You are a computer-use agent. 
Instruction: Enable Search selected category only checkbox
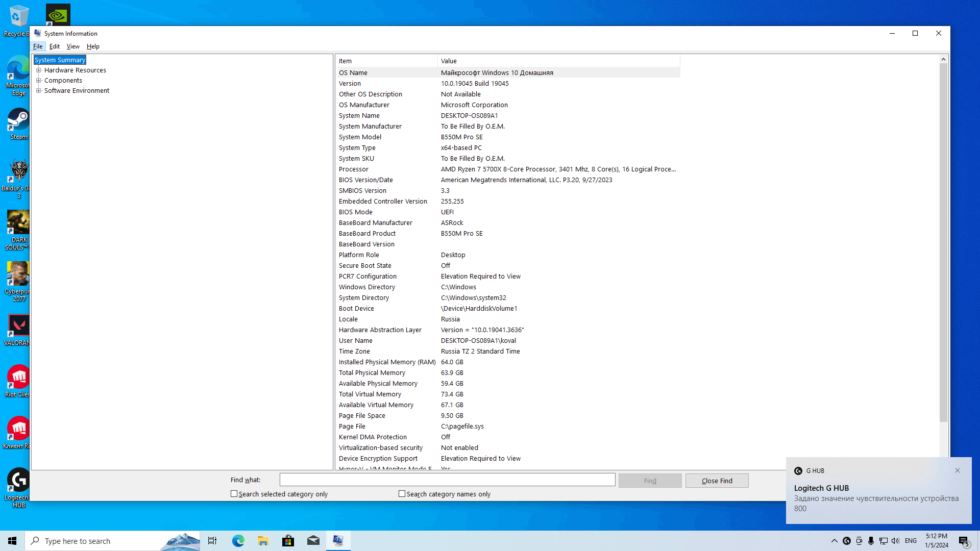(234, 494)
